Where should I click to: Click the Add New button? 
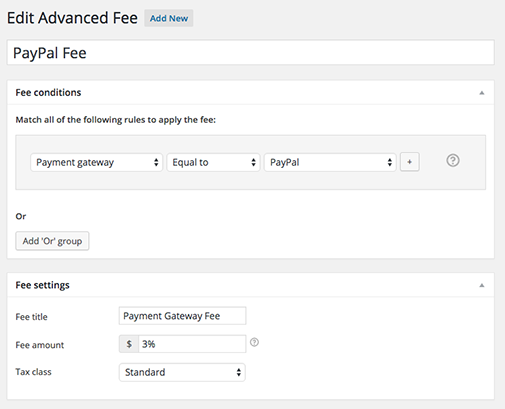[x=169, y=18]
